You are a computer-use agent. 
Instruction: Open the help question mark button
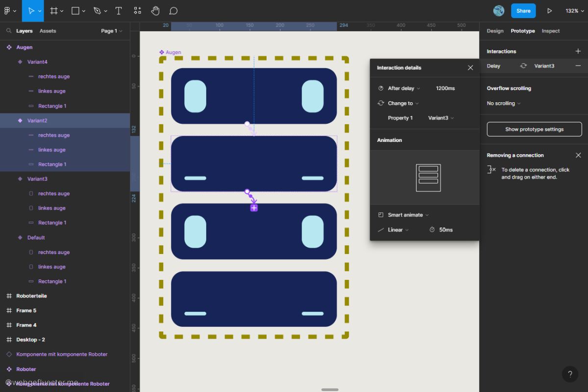pos(570,374)
